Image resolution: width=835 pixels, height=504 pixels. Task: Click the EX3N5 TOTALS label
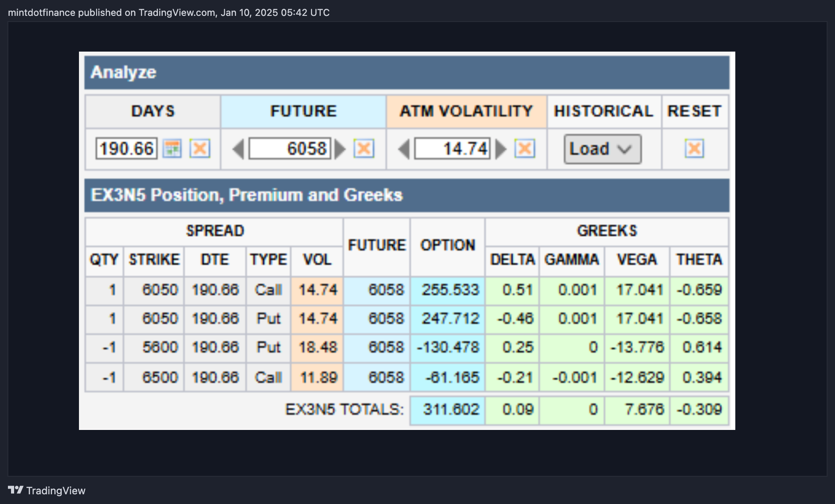coord(344,410)
